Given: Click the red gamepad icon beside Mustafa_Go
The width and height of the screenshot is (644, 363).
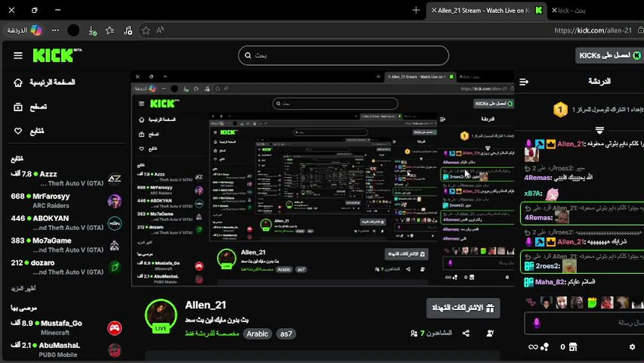Looking at the screenshot, I should (114, 328).
